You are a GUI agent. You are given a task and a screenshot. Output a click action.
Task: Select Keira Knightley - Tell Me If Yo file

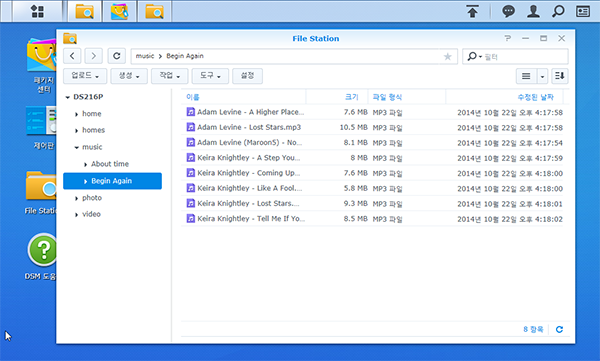coord(372,219)
